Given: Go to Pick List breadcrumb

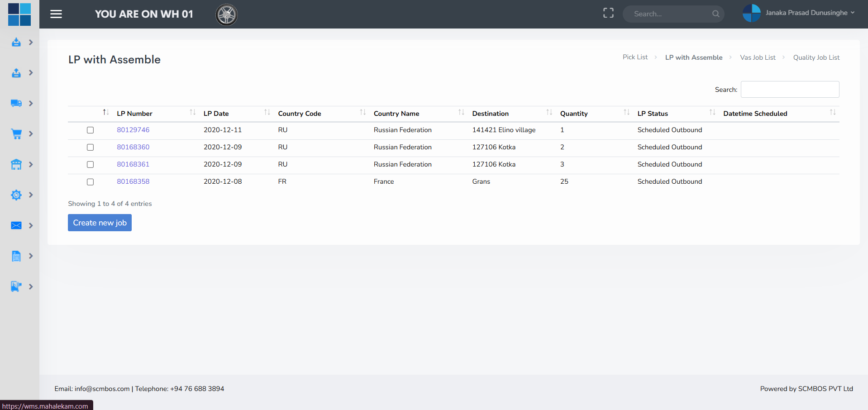Looking at the screenshot, I should click(x=635, y=57).
